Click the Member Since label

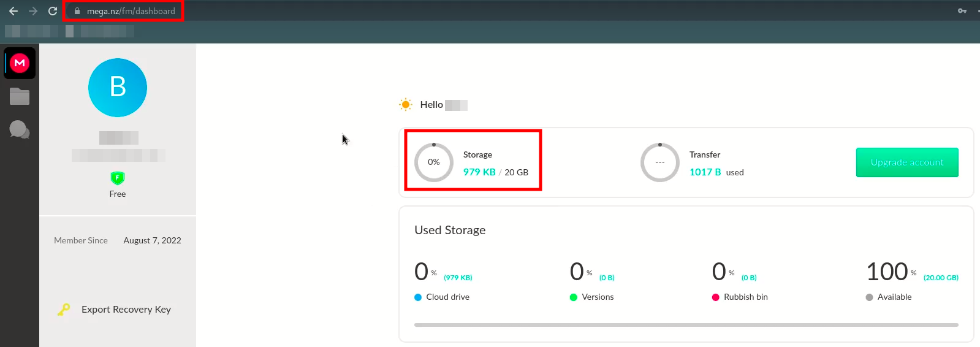click(81, 240)
